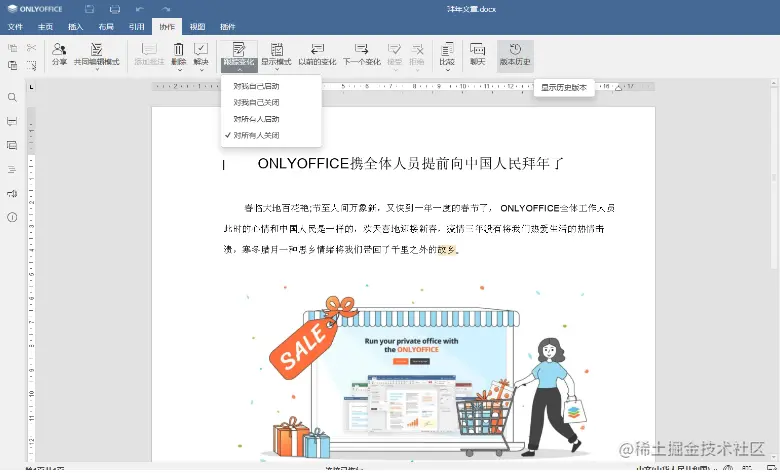Switch to the 主页 tab

pyautogui.click(x=45, y=26)
